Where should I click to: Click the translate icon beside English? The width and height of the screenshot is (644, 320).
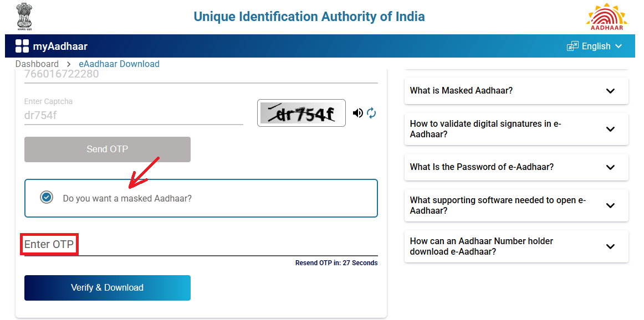572,46
